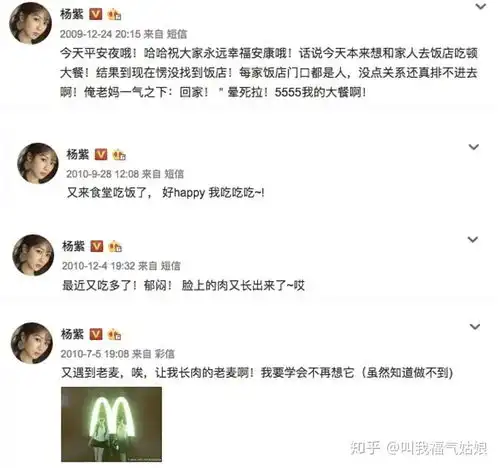Open the McDonald's arches photo thumbnail
This screenshot has width=500, height=468.
coord(111,424)
